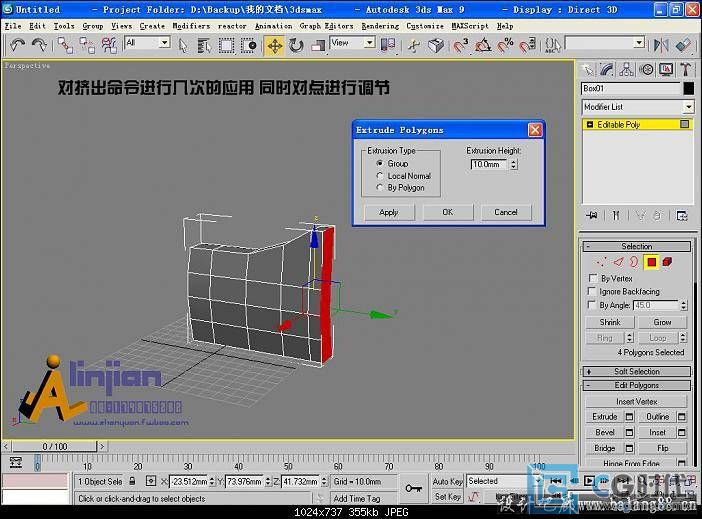Screen dimensions: 702x519
Task: Toggle Absolute/Offset transform type-in mode
Action: click(x=151, y=481)
